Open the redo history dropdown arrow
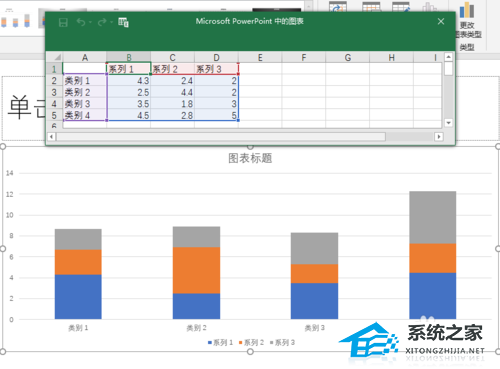The image size is (500, 369). click(x=111, y=22)
